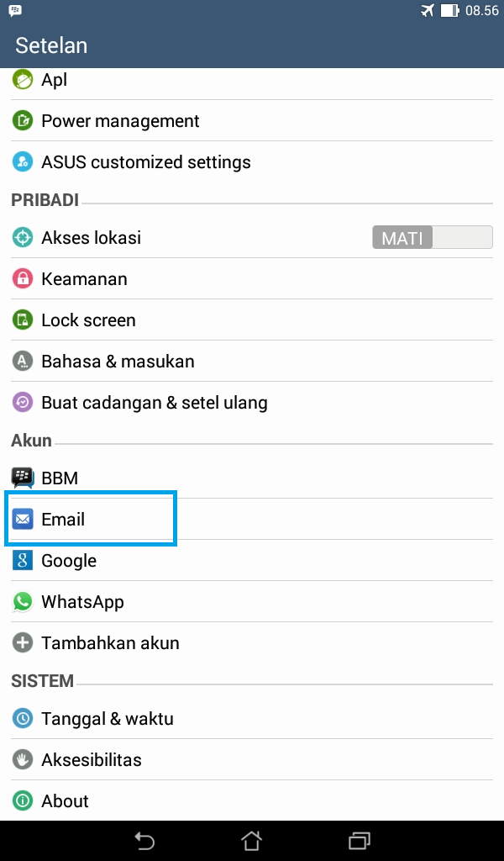504x861 pixels.
Task: Tap the BBM account icon
Action: 22,477
